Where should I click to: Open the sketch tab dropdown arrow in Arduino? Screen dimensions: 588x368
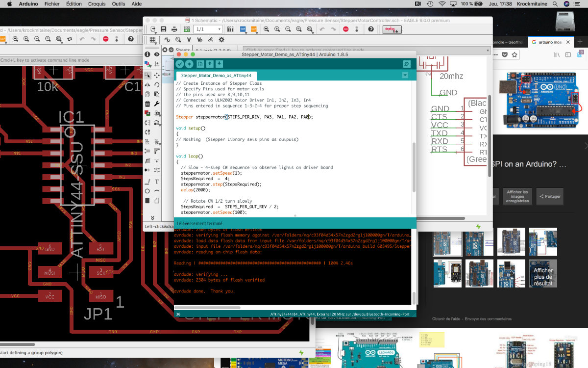(405, 75)
